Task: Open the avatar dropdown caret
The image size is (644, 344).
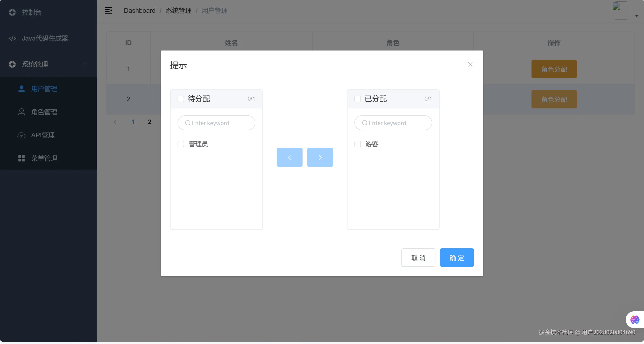Action: pyautogui.click(x=637, y=16)
